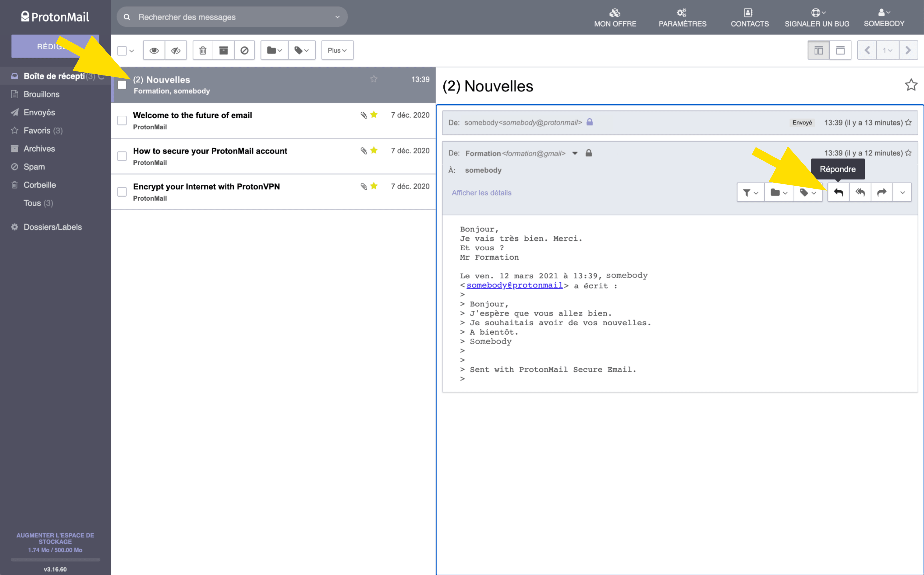Open more actions chevron after Forward button
This screenshot has height=575, width=924.
click(x=902, y=192)
